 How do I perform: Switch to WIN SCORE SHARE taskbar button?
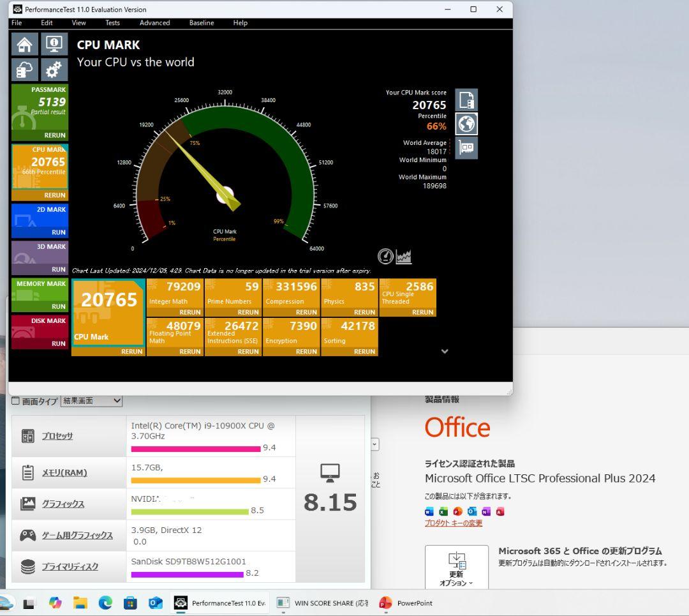[323, 603]
